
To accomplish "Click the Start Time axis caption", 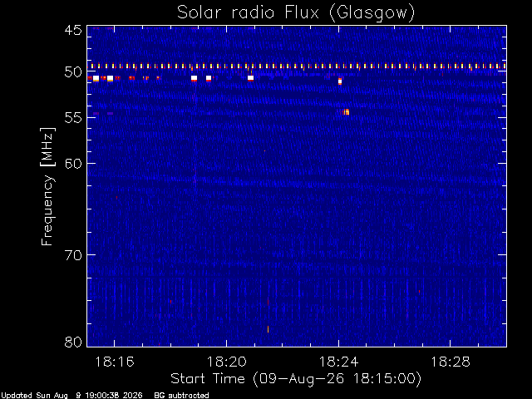I will point(296,379).
